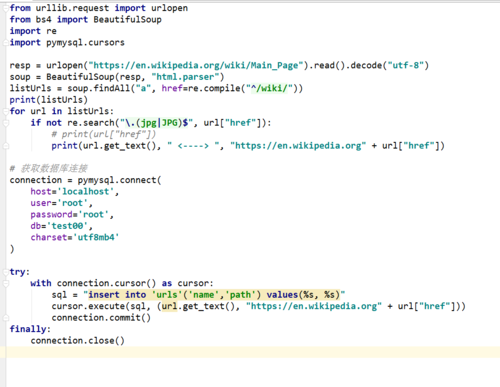Collapse the 'if not re.search' block
Screen dimensions: 500x387
[x=5, y=123]
